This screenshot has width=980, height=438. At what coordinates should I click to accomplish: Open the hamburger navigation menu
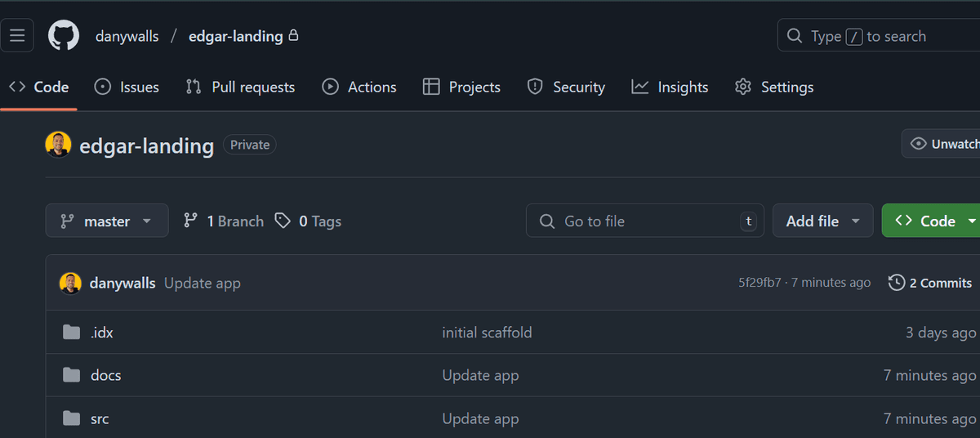point(17,36)
